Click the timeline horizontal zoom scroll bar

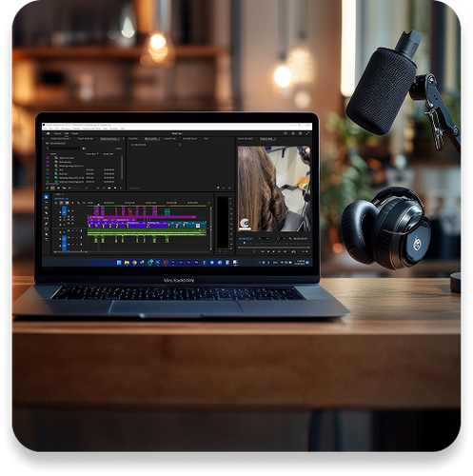pyautogui.click(x=70, y=251)
